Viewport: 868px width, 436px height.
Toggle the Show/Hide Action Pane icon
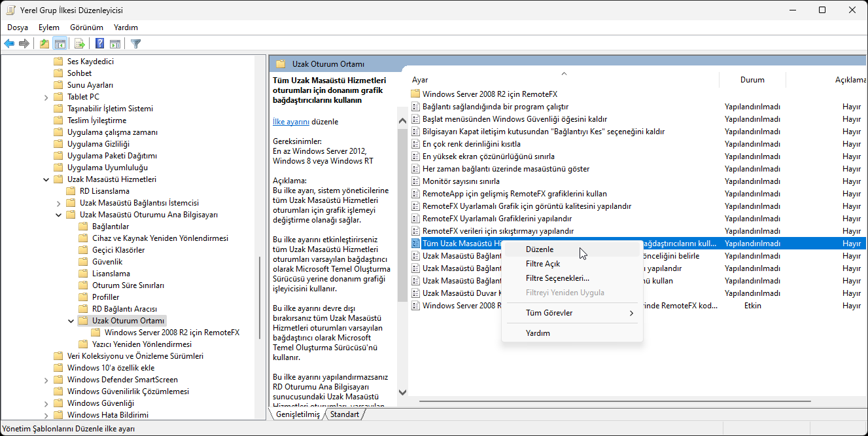[x=115, y=44]
